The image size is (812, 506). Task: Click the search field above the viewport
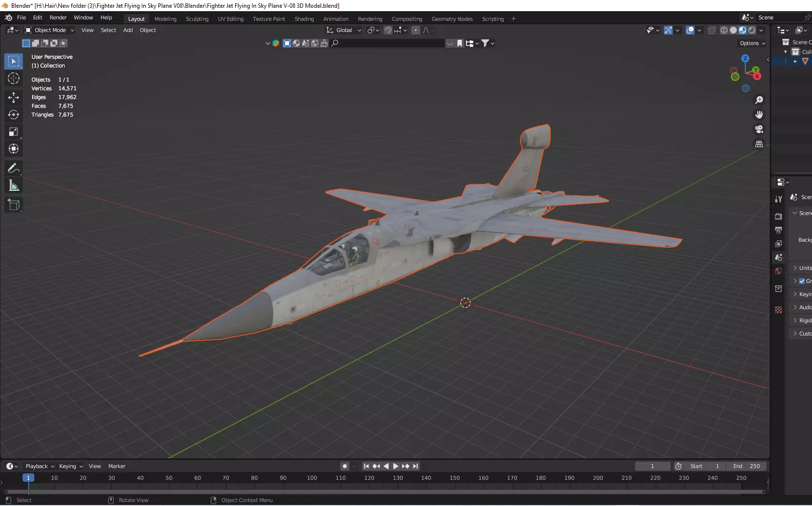click(388, 43)
